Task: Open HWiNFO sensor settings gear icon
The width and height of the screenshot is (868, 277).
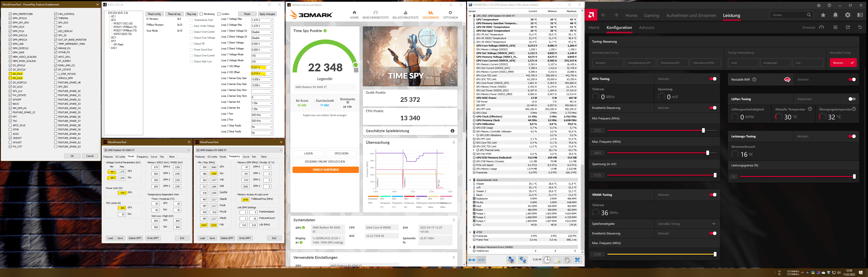Action: click(x=567, y=259)
